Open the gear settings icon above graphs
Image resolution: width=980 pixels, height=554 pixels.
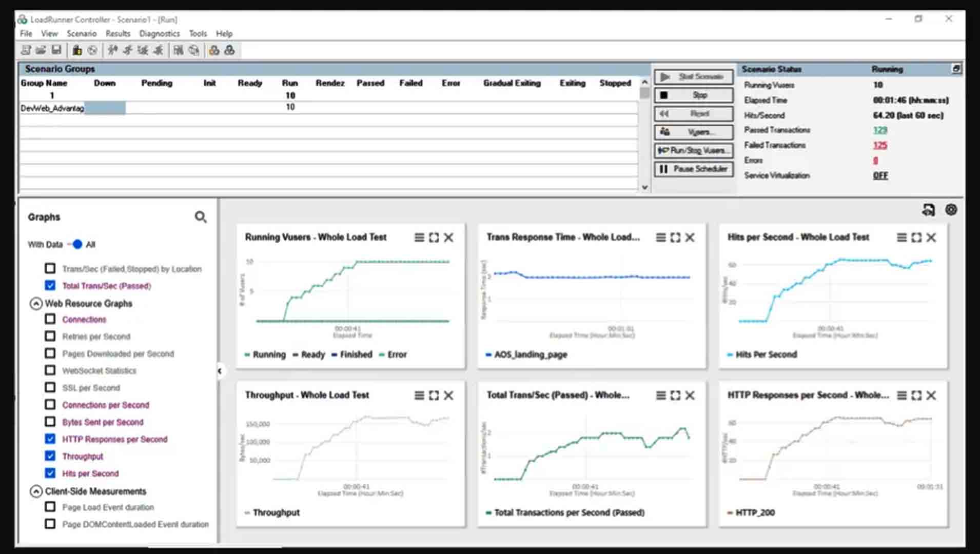click(x=951, y=210)
